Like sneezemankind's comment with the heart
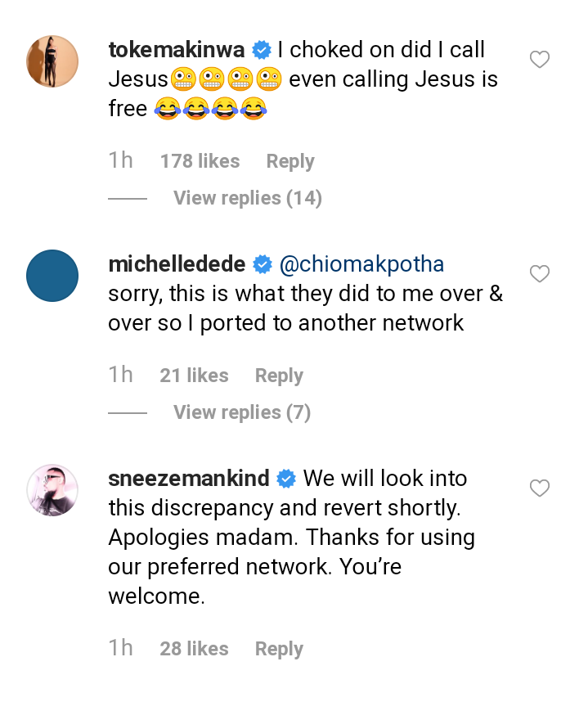The width and height of the screenshot is (588, 702). click(x=540, y=488)
